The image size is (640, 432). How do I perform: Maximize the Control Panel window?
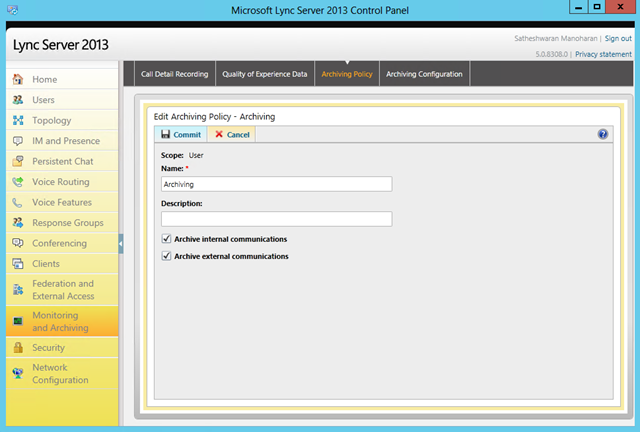(x=597, y=7)
